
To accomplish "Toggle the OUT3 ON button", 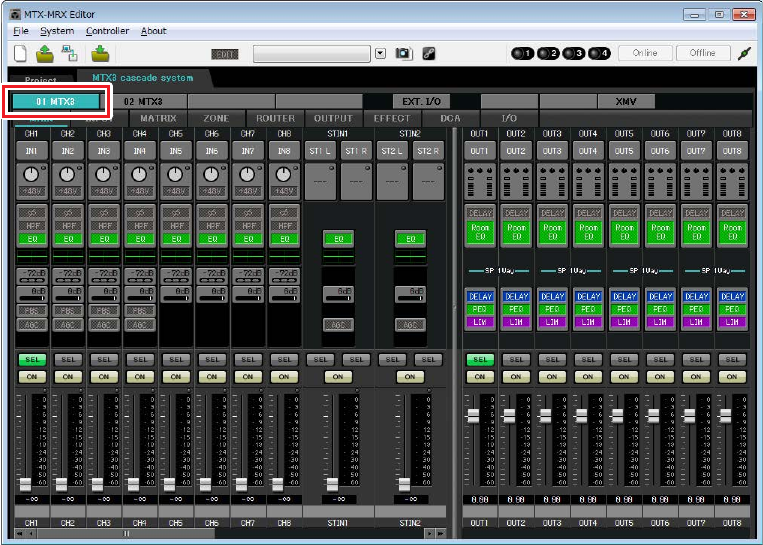I will coord(552,377).
